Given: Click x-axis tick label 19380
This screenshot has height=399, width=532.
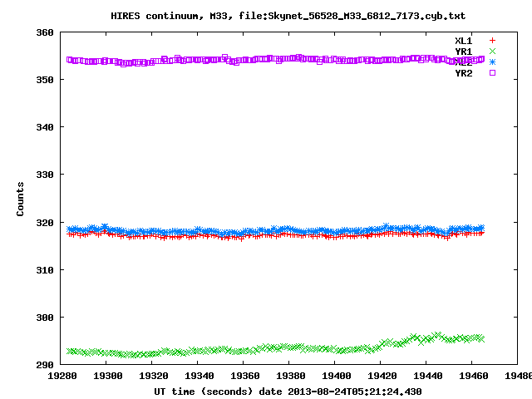Looking at the screenshot, I should point(291,376).
